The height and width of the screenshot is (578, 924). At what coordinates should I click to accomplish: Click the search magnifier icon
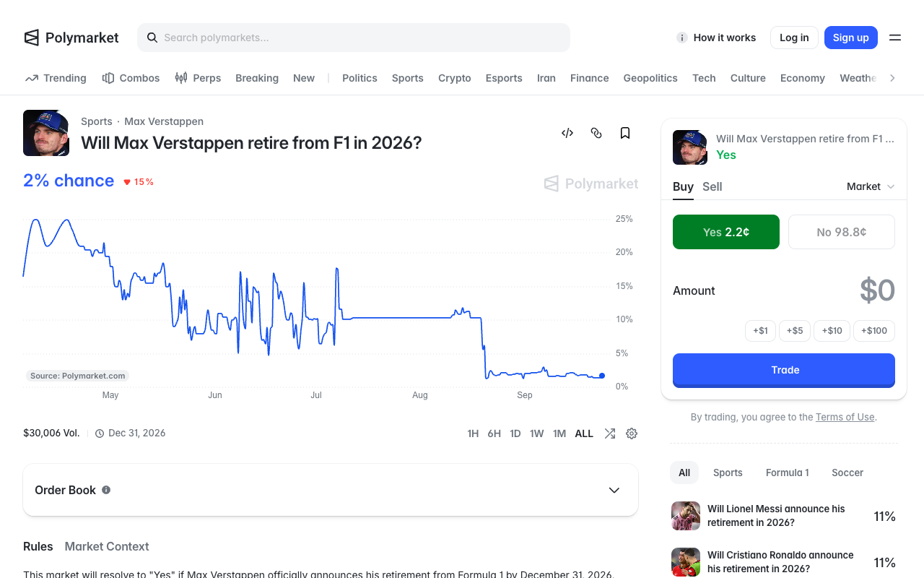pyautogui.click(x=152, y=38)
